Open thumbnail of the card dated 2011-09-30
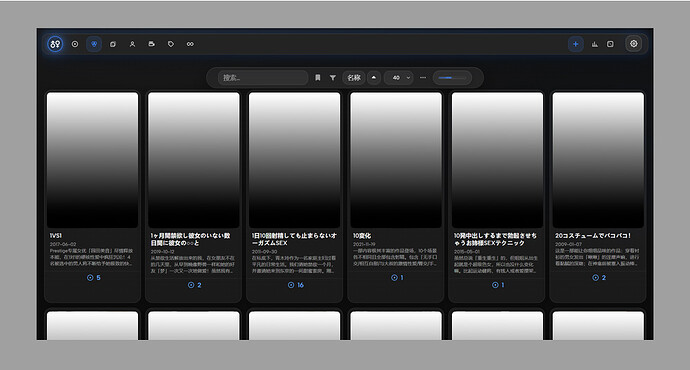The image size is (690, 370). coord(294,160)
